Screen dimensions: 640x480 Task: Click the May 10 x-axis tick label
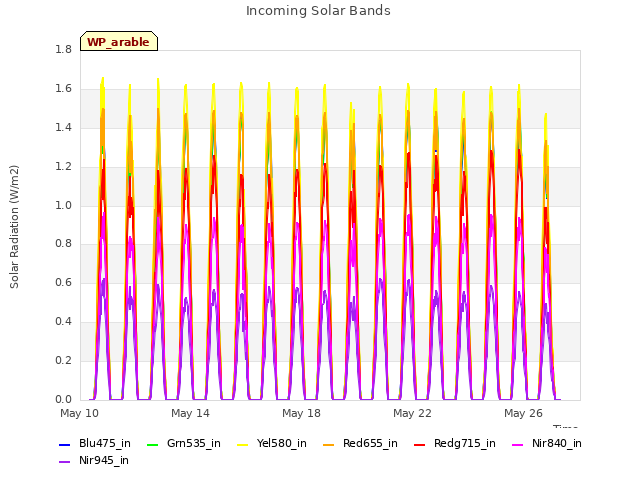click(x=79, y=413)
